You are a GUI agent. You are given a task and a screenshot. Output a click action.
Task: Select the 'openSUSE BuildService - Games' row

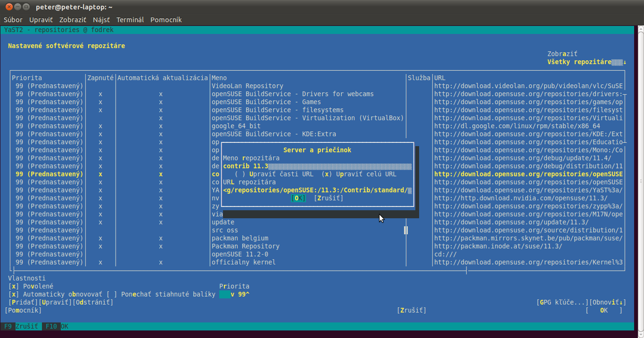(317, 102)
